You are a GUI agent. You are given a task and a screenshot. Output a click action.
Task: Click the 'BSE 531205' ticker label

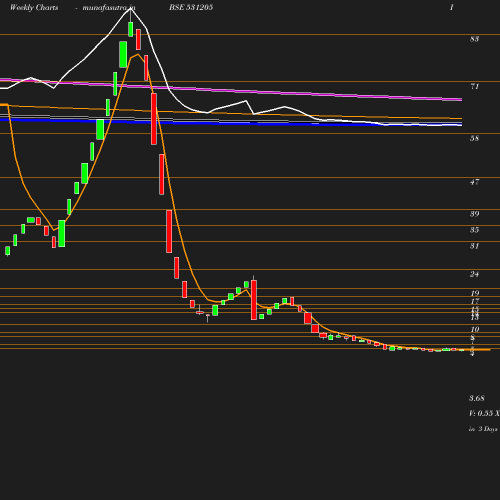(191, 7)
